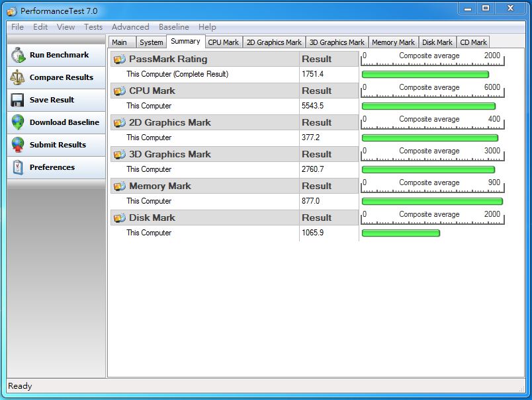Click the Run Benchmark stopwatch icon

click(x=18, y=56)
